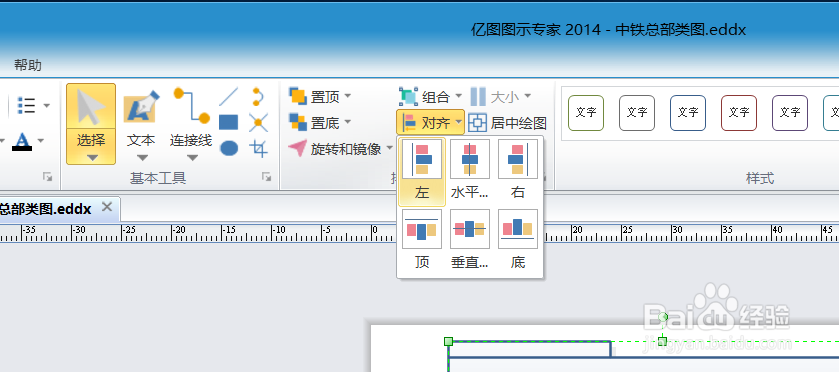Apply the blue outlined text style
This screenshot has height=372, width=839.
point(688,113)
